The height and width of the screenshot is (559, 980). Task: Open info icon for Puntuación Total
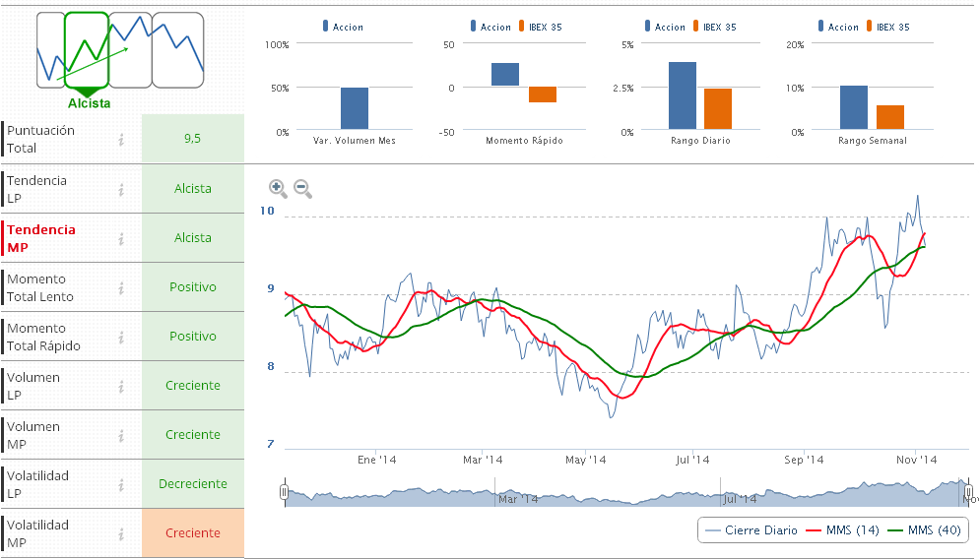click(x=121, y=140)
